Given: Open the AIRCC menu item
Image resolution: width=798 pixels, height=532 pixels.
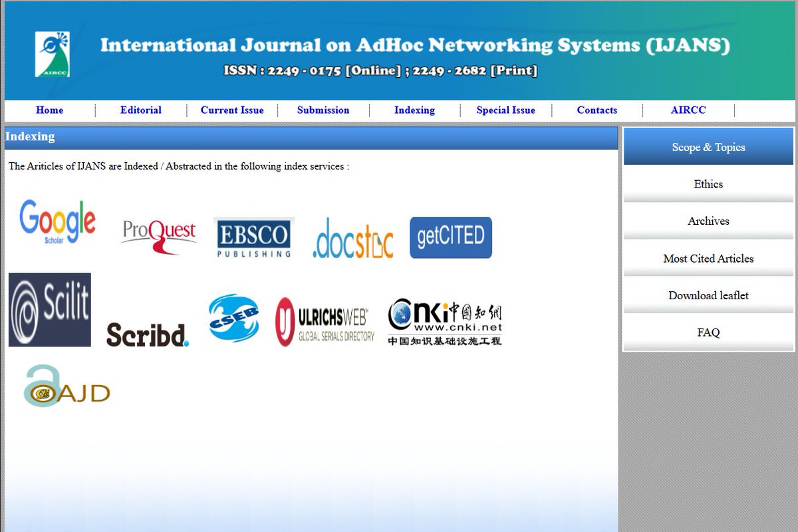Looking at the screenshot, I should click(688, 110).
